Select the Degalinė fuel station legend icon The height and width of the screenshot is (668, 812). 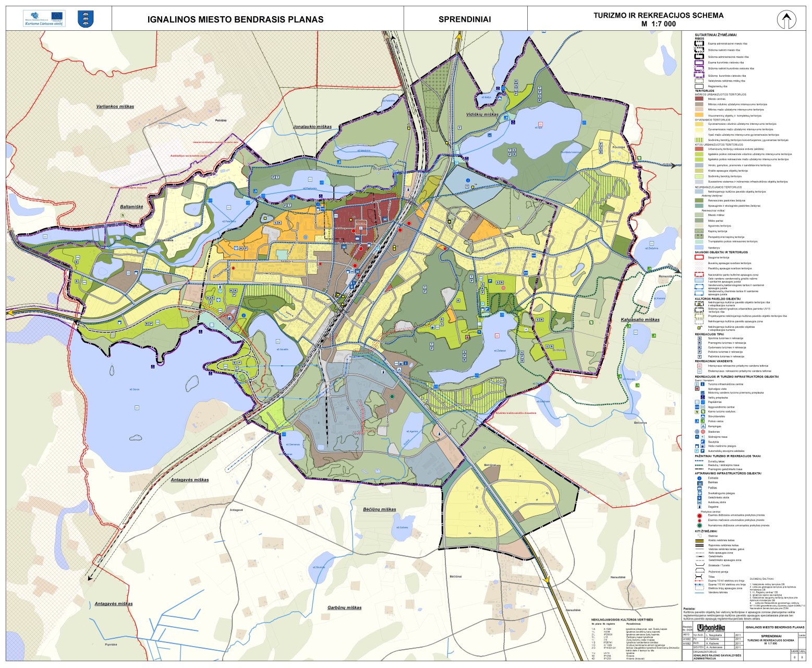pyautogui.click(x=699, y=507)
